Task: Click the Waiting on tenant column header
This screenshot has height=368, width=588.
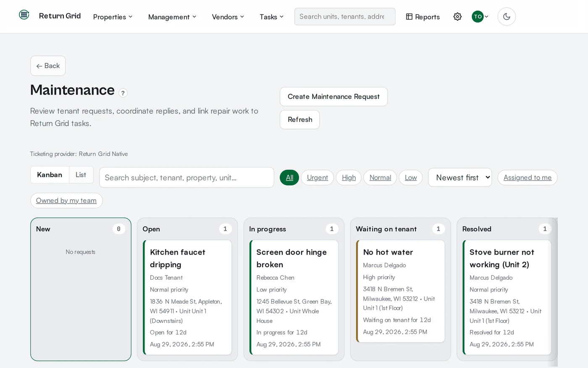Action: click(386, 229)
